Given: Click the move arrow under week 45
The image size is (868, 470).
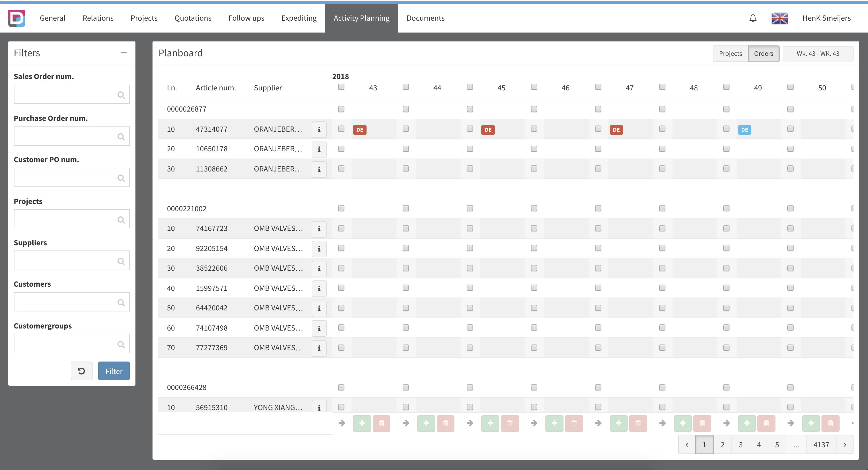Looking at the screenshot, I should [x=470, y=423].
